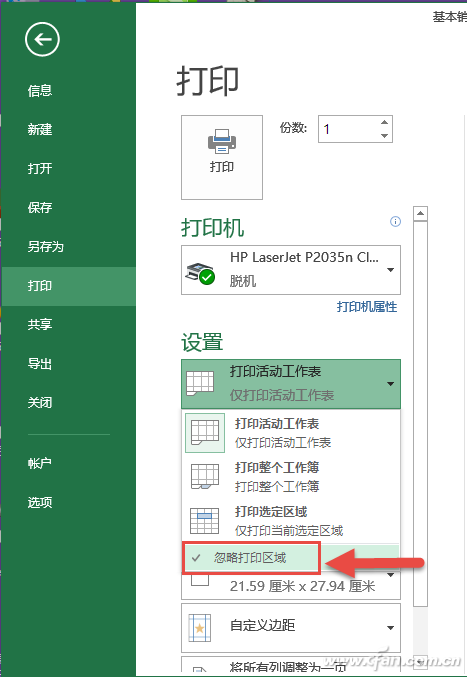Image resolution: width=467 pixels, height=677 pixels.
Task: Click the custom margins star icon
Action: pyautogui.click(x=200, y=628)
